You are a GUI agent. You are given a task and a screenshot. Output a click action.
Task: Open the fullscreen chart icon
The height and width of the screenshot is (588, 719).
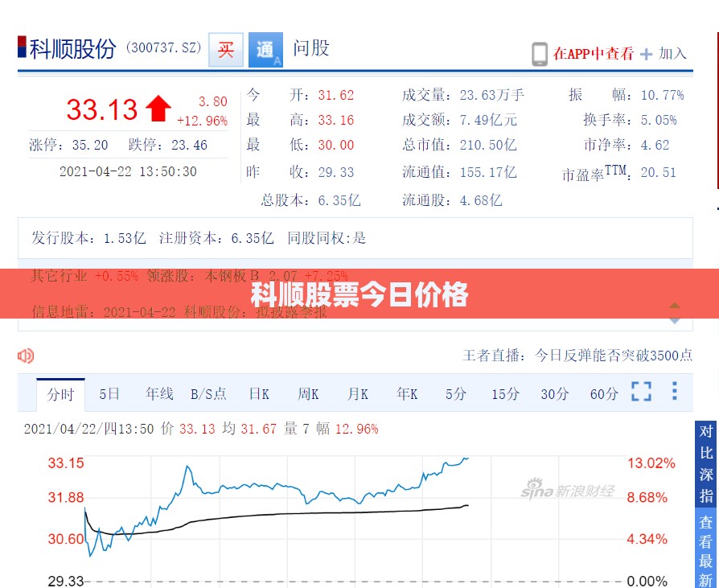click(641, 392)
